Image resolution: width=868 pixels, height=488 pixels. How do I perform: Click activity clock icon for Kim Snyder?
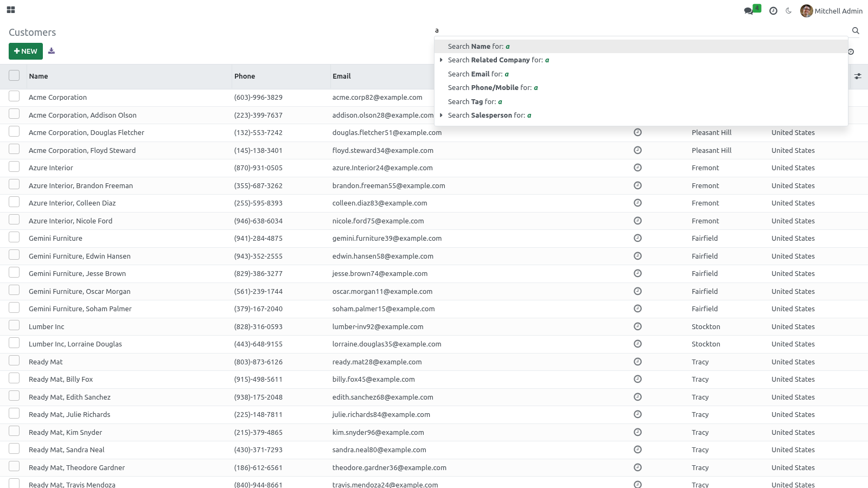tap(638, 432)
